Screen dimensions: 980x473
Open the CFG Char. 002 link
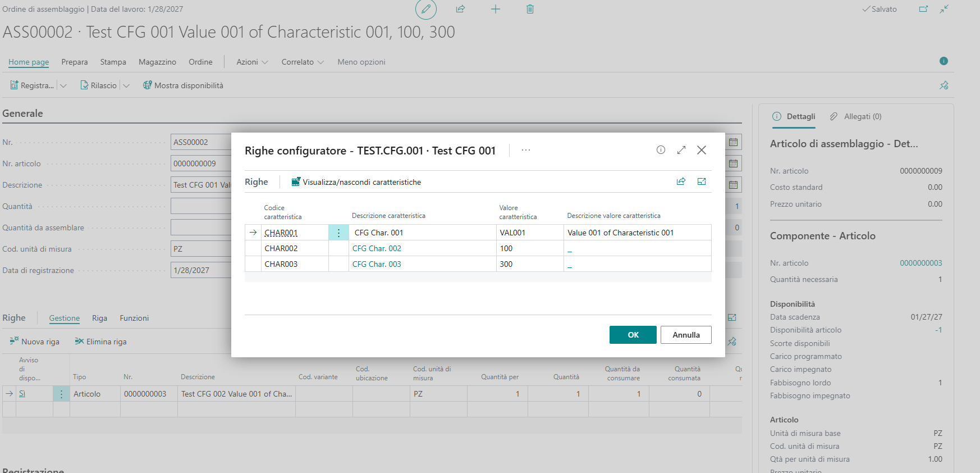tap(377, 248)
